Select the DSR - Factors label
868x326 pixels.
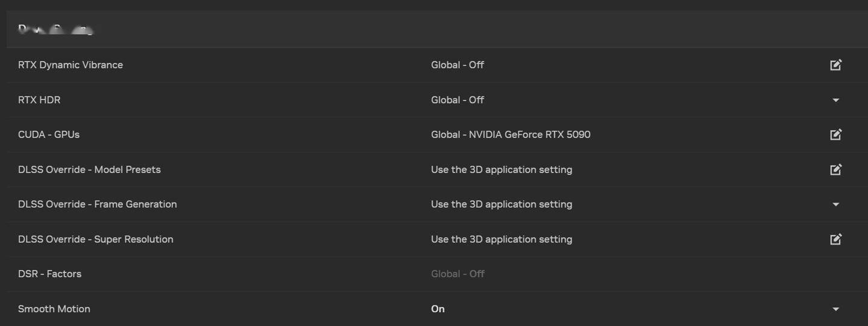point(49,274)
